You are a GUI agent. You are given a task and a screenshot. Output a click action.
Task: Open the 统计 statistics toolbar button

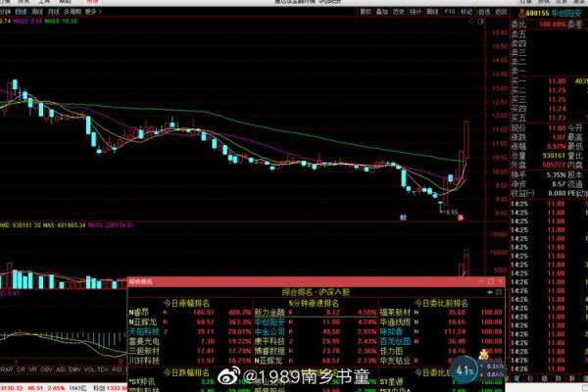[416, 12]
